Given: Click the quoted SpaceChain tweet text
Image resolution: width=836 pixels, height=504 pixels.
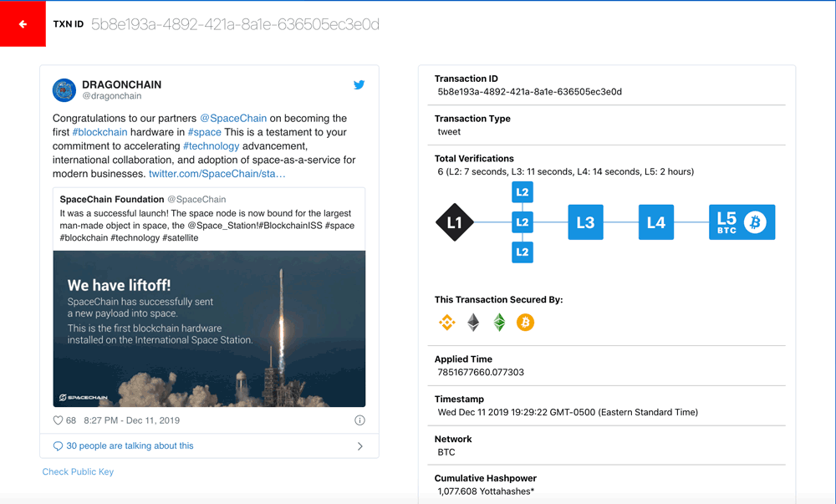Looking at the screenshot, I should click(x=206, y=226).
